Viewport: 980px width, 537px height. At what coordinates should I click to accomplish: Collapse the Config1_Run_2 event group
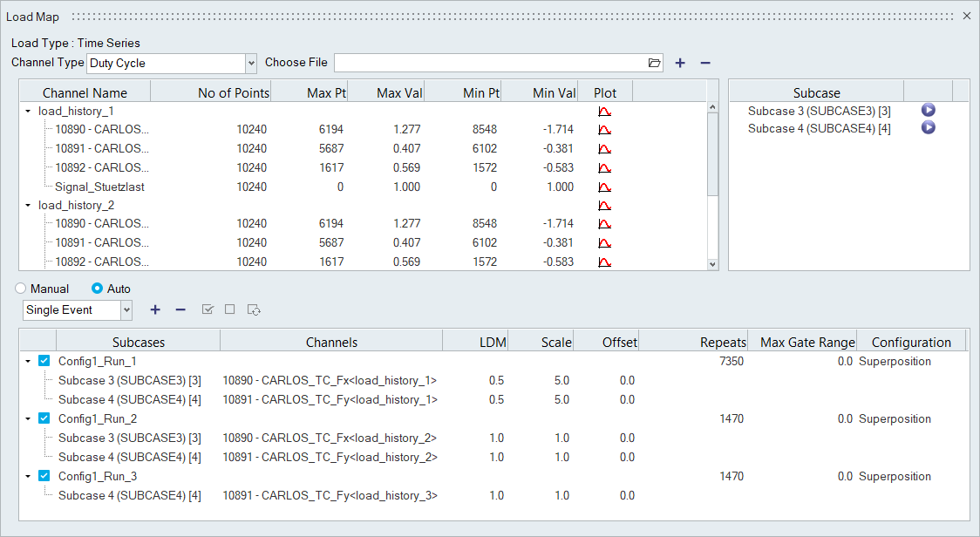(28, 418)
